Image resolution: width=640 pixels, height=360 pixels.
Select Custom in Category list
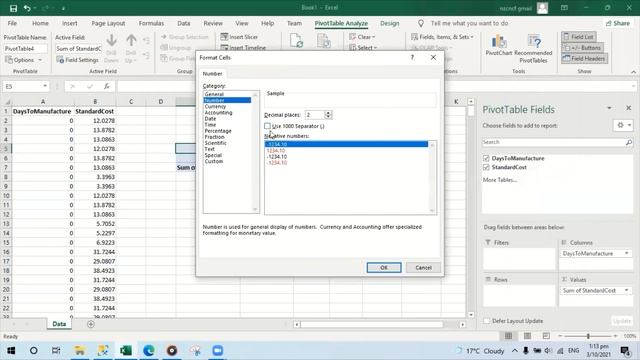(x=214, y=162)
